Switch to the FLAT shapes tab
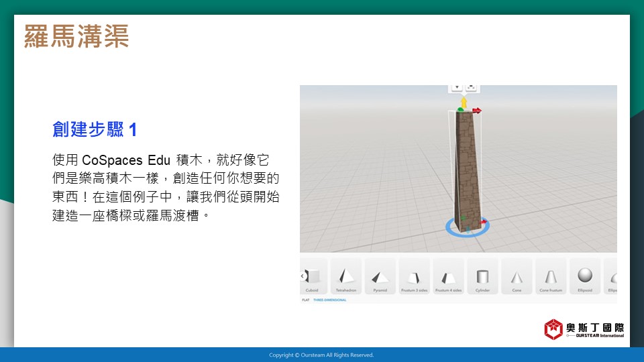The width and height of the screenshot is (644, 362). (306, 300)
